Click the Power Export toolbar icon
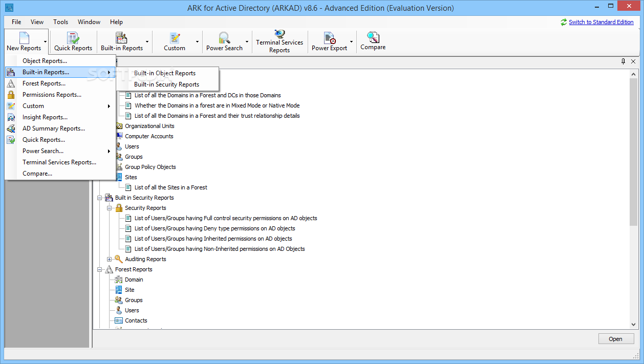Screen dimensions: 644x364 [x=329, y=38]
